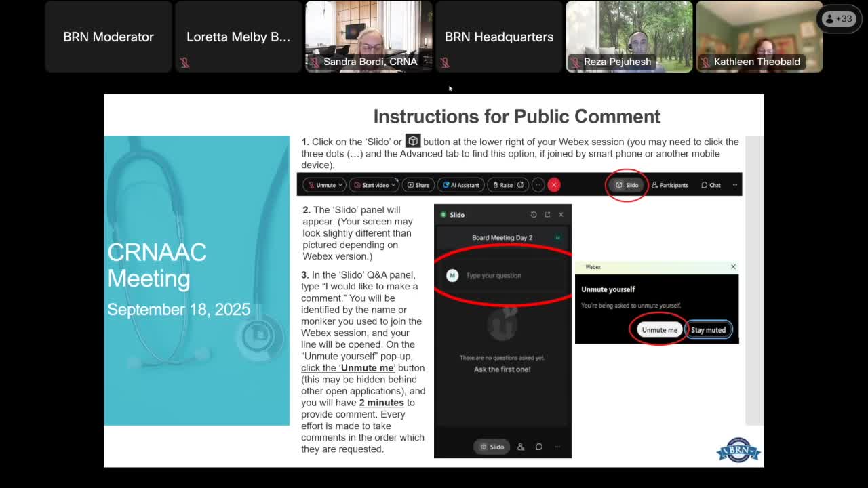Open the Participants panel from the toolbar
The image size is (868, 488).
coord(669,185)
